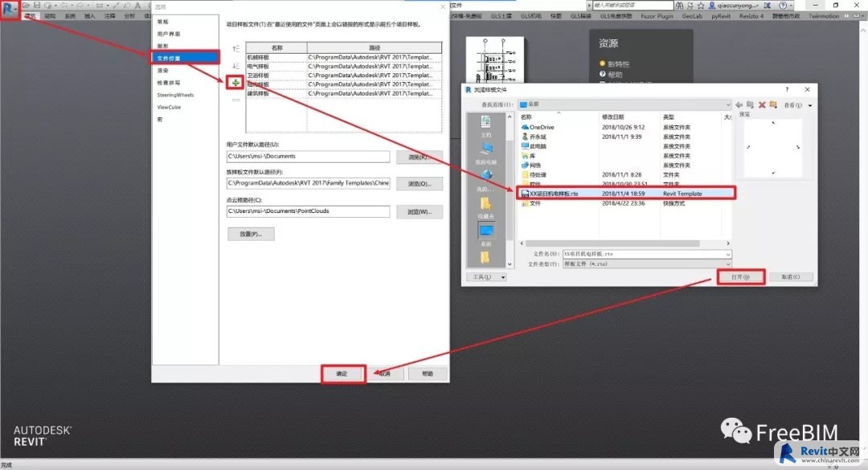Image resolution: width=868 pixels, height=470 pixels.
Task: Click 打开 open button in browse dialog
Action: 741,277
